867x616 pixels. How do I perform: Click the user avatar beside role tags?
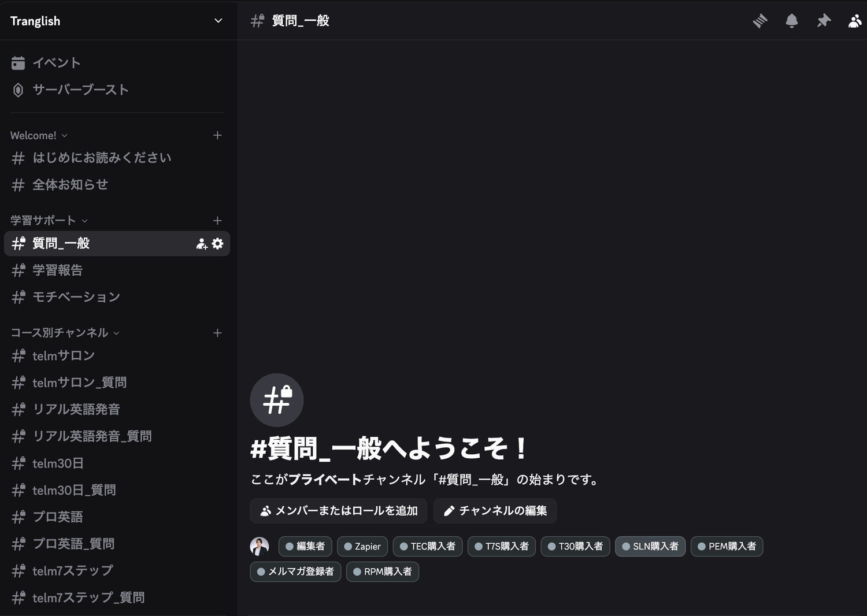(260, 546)
